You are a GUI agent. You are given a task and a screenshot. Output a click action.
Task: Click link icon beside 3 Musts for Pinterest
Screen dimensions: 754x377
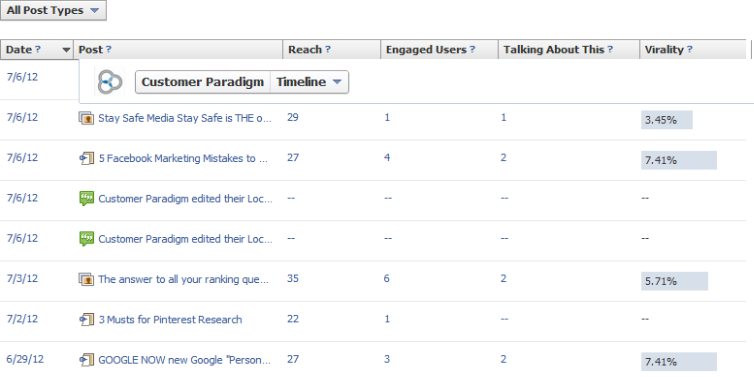pos(86,320)
